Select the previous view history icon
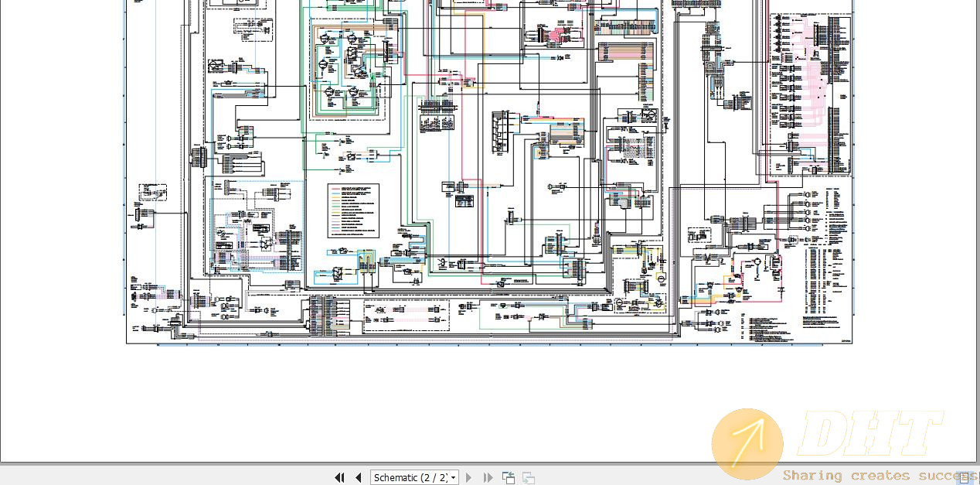Image resolution: width=980 pixels, height=485 pixels. 508,477
